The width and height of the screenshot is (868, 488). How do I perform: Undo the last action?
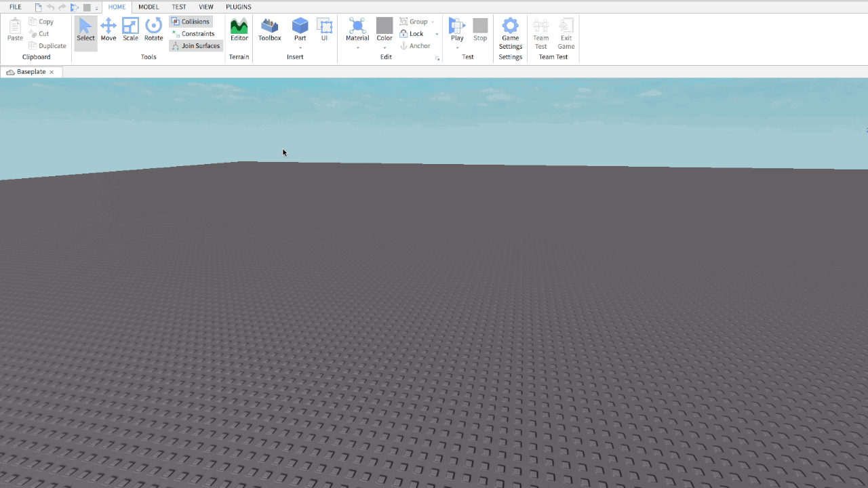click(50, 7)
